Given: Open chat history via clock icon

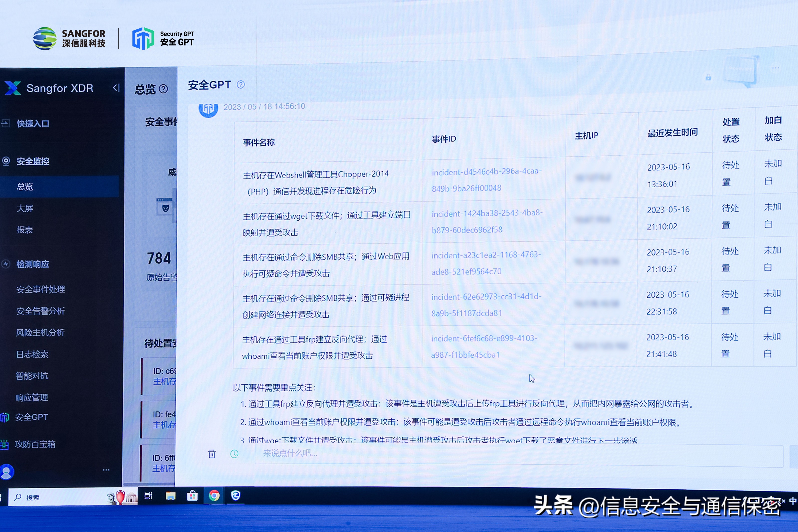Looking at the screenshot, I should (x=234, y=454).
